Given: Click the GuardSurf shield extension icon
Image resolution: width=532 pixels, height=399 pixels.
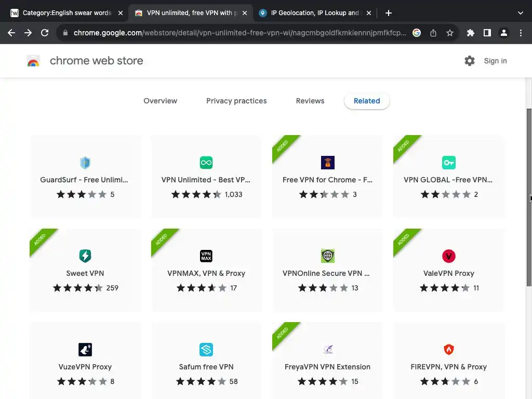Looking at the screenshot, I should 85,163.
